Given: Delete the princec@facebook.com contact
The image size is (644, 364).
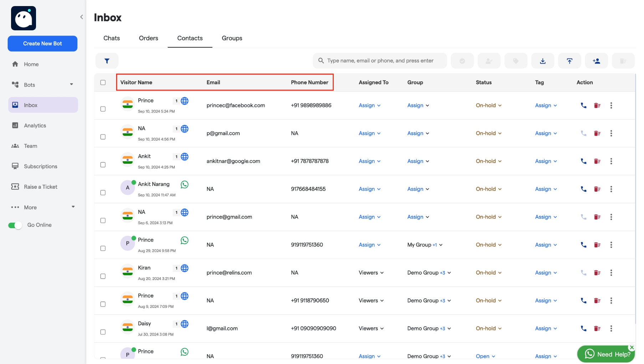Looking at the screenshot, I should tap(597, 105).
